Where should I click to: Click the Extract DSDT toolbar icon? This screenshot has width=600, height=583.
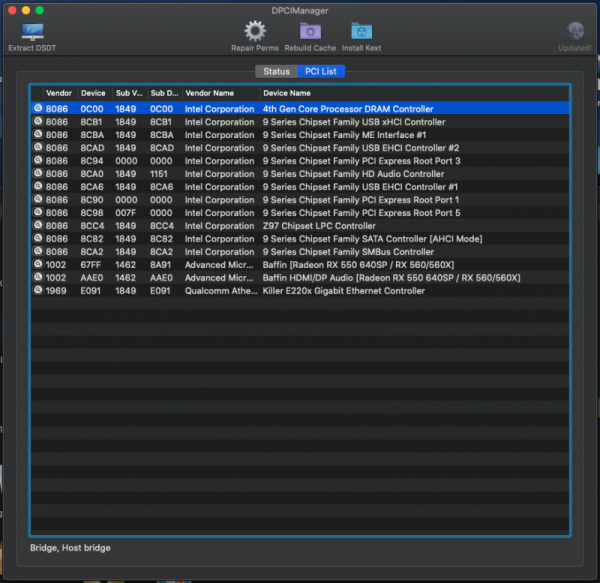tap(32, 32)
